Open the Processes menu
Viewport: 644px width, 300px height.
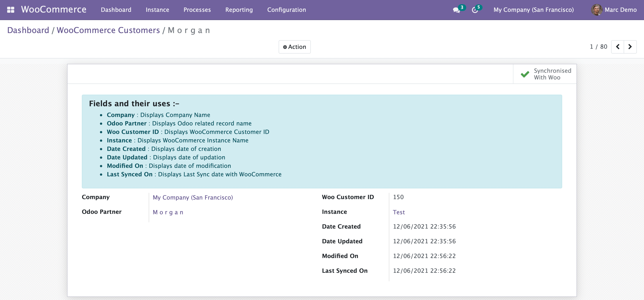pos(197,10)
